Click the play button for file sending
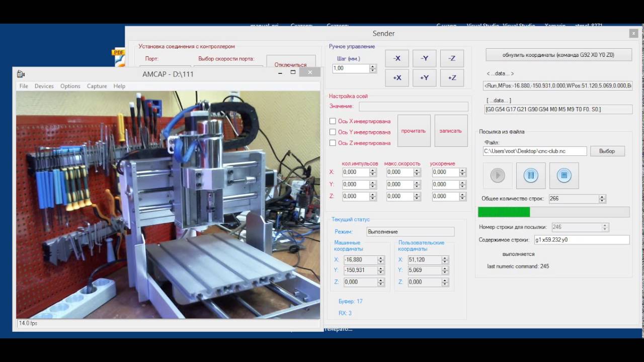This screenshot has width=644, height=362. [x=498, y=175]
